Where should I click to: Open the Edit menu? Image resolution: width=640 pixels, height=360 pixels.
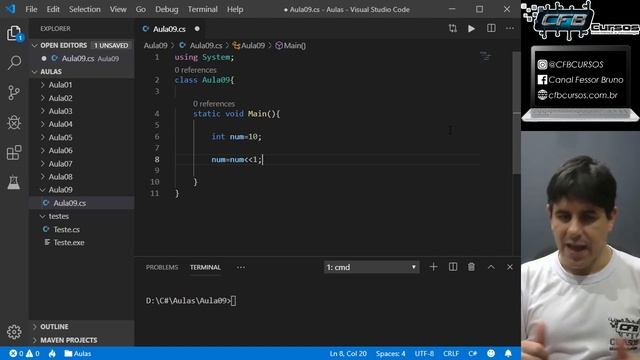(53, 9)
